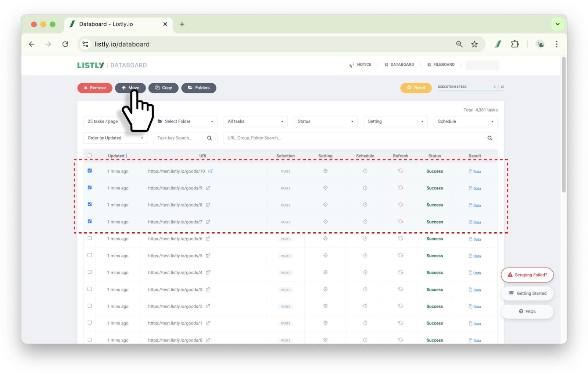Open the Order by Updated dropdown

click(x=115, y=138)
